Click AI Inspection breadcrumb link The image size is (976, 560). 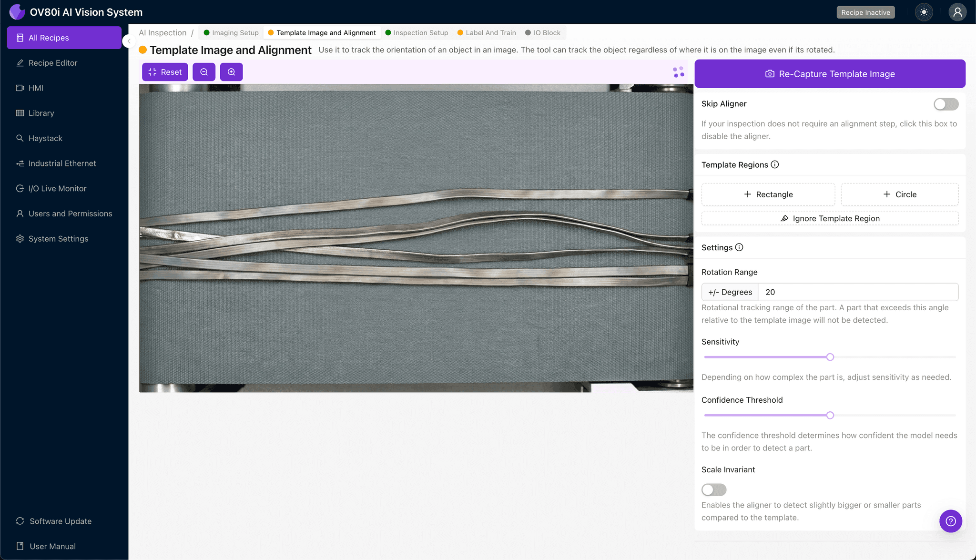click(163, 33)
